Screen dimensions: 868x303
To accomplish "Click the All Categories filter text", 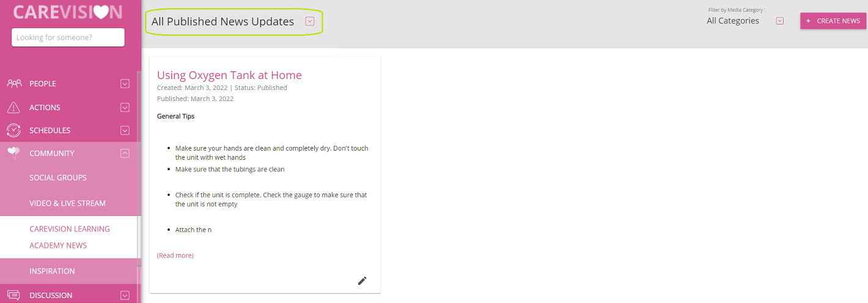I will tap(733, 21).
